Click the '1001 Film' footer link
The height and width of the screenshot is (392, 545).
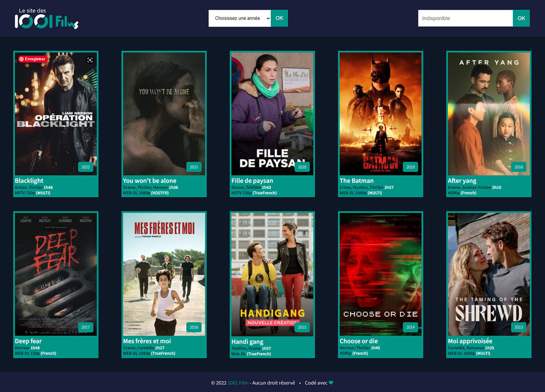click(x=238, y=383)
